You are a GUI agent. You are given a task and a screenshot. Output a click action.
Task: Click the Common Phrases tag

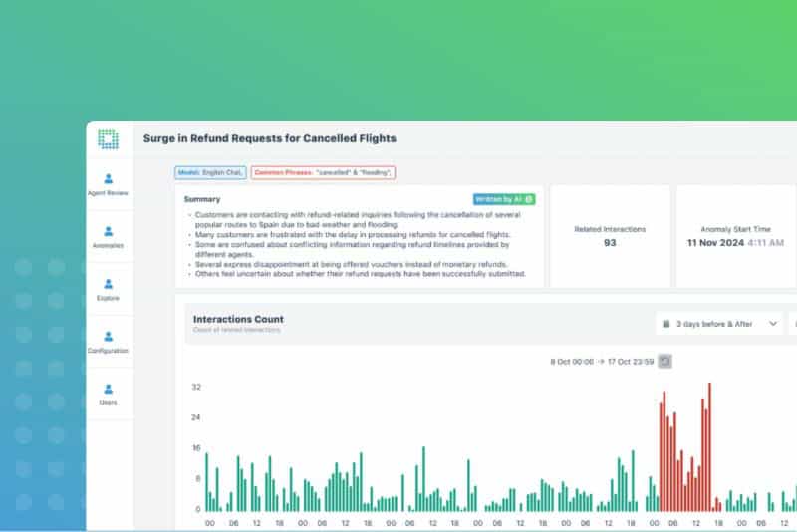(x=323, y=172)
